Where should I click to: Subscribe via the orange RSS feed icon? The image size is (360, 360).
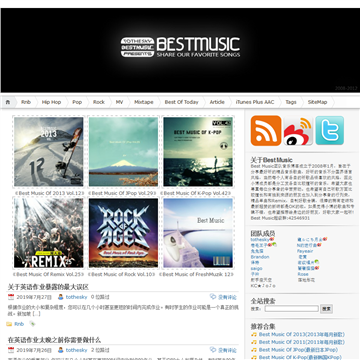click(266, 131)
